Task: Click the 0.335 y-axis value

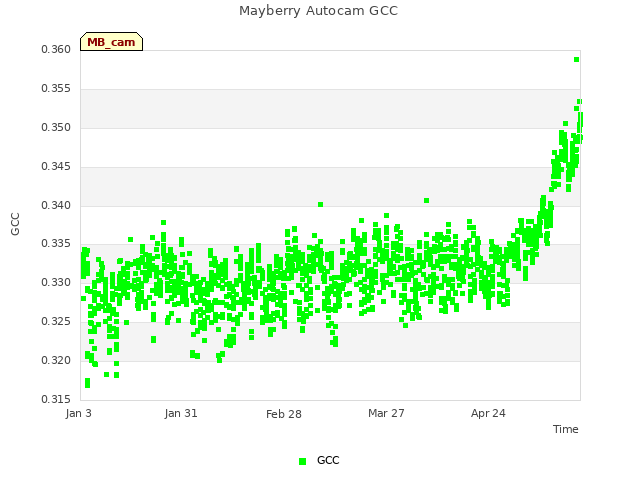Action: tap(56, 244)
